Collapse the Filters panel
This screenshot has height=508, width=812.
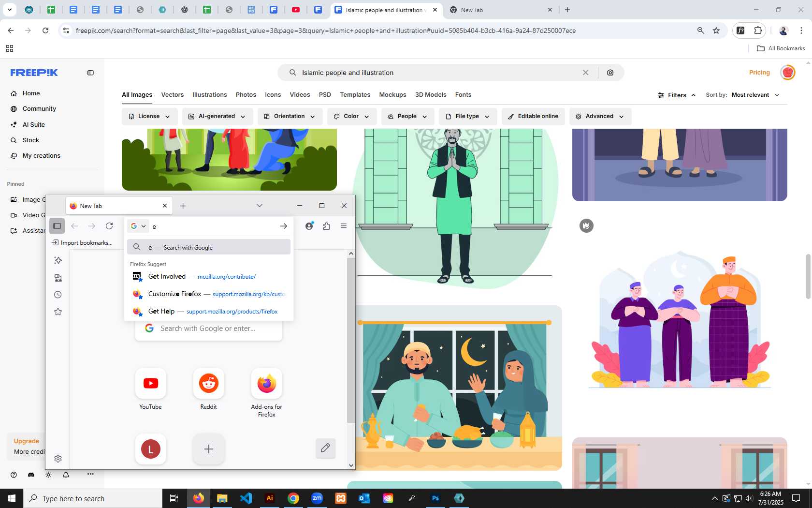point(677,95)
